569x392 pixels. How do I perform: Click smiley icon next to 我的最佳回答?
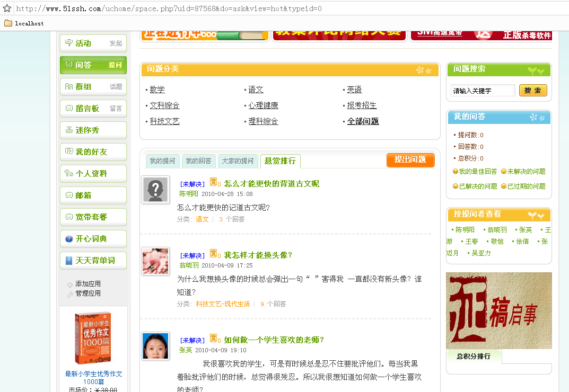pyautogui.click(x=456, y=171)
